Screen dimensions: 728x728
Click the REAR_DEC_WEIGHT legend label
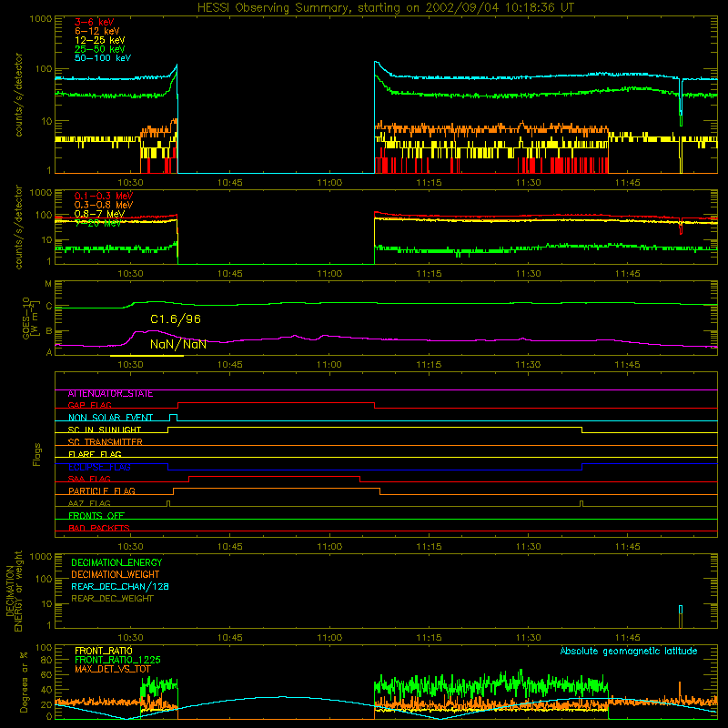[x=112, y=599]
